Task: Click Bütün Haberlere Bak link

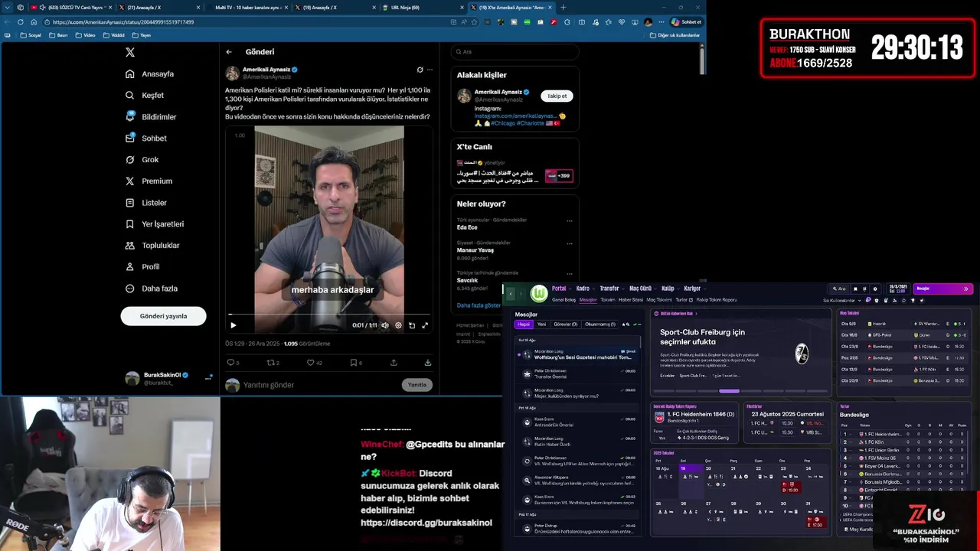Action: [x=676, y=314]
